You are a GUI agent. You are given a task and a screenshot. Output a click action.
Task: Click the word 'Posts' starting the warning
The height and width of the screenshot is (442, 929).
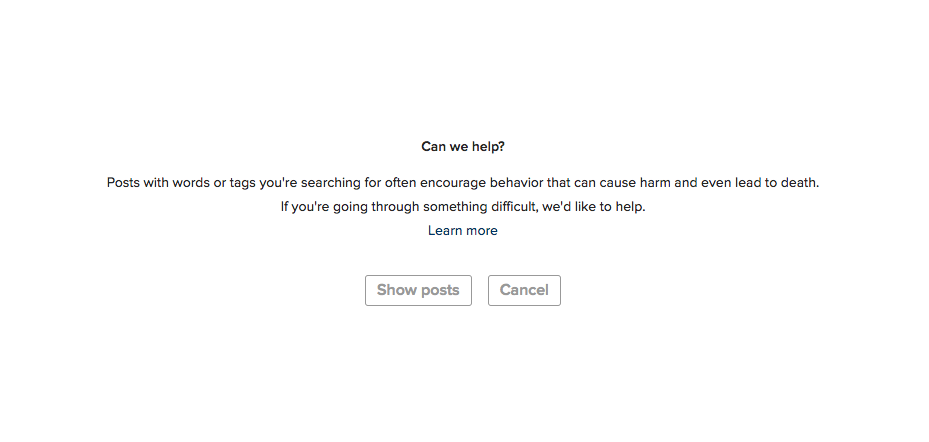pyautogui.click(x=123, y=182)
